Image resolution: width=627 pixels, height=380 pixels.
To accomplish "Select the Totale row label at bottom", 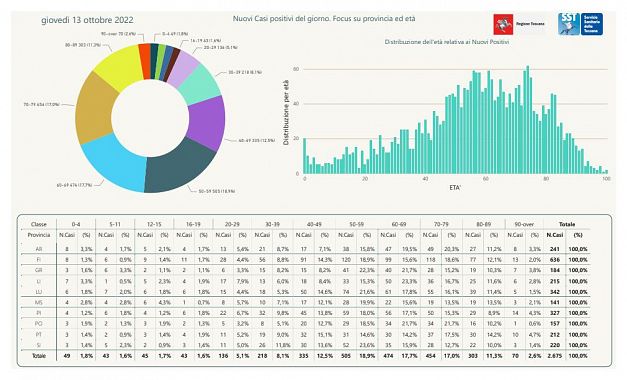I will 39,356.
